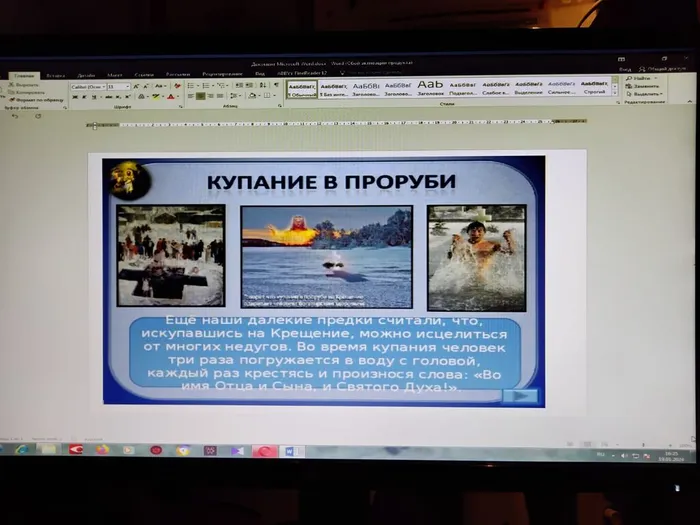Viewport: 700px width, 525px height.
Task: Open the Макет ribbon tab
Action: click(115, 75)
